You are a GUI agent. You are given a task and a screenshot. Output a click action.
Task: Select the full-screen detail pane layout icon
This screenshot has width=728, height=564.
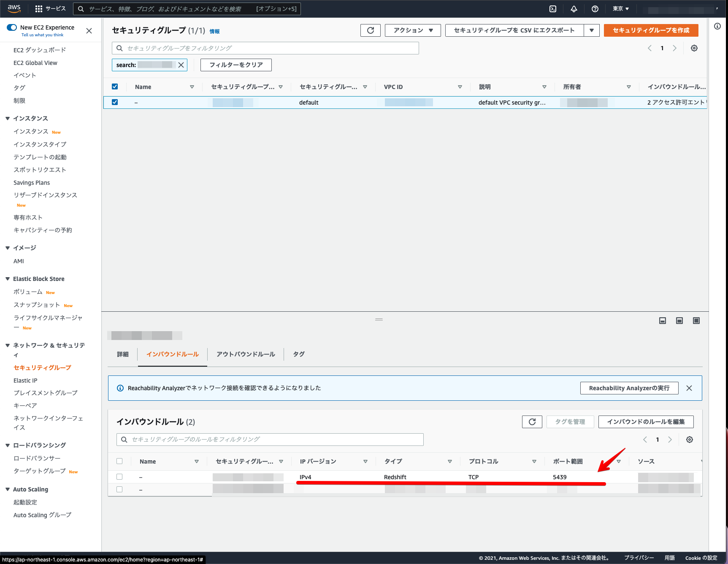(696, 321)
